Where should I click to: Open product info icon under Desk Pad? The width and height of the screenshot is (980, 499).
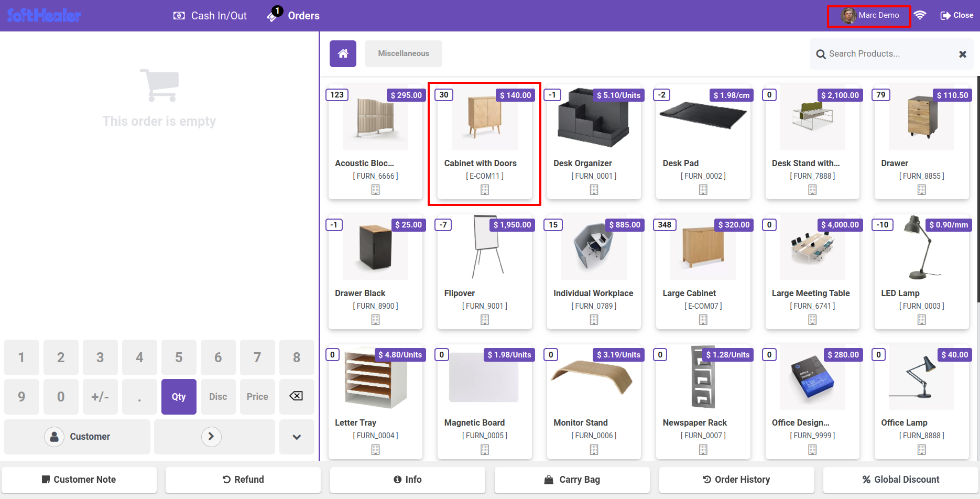703,190
